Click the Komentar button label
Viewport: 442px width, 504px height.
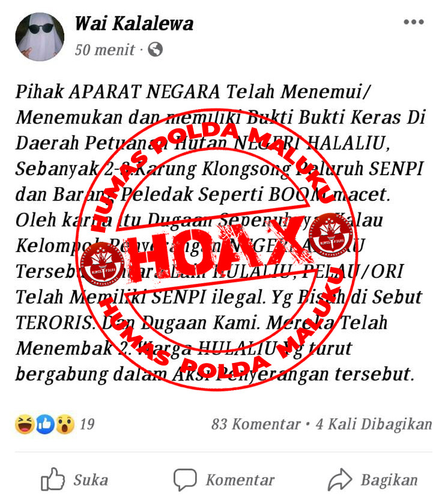point(240,480)
